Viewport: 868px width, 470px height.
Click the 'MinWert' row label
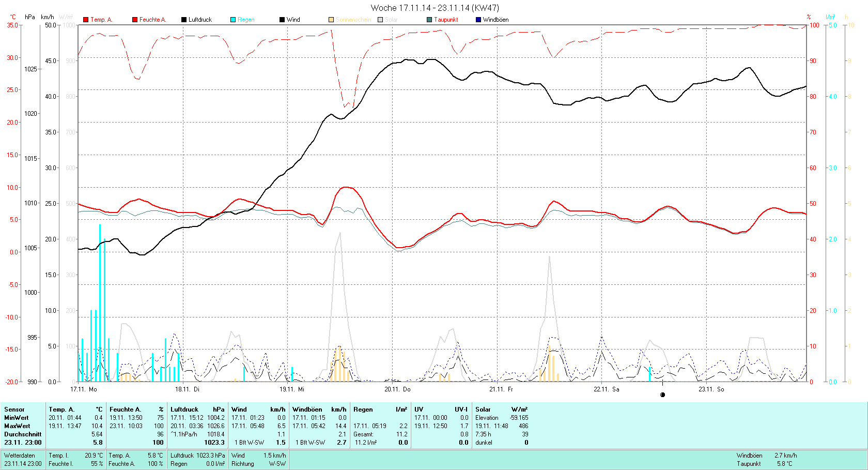point(17,418)
